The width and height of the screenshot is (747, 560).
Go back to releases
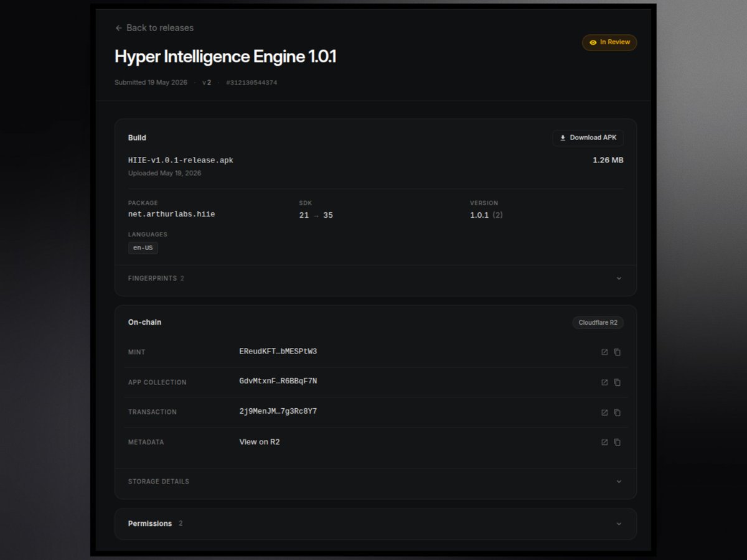tap(154, 28)
